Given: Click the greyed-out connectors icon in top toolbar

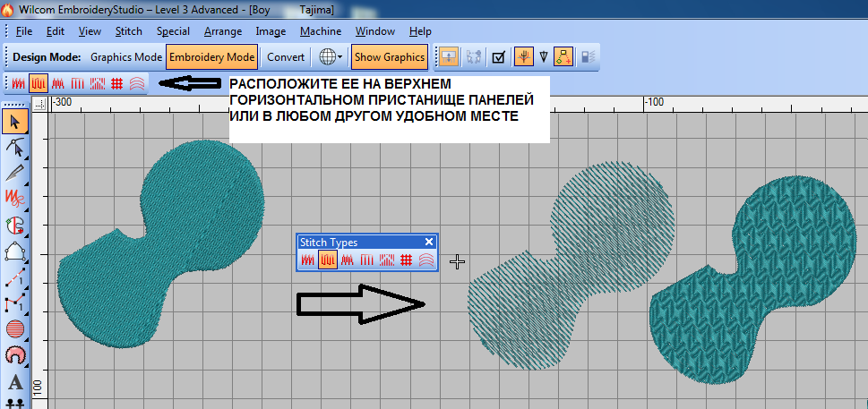Looking at the screenshot, I should 474,57.
